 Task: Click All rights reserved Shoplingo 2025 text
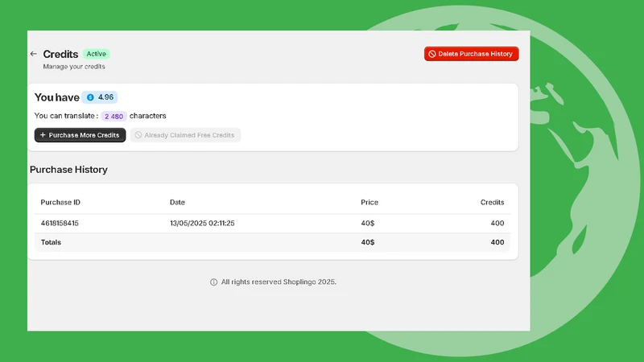click(x=279, y=282)
